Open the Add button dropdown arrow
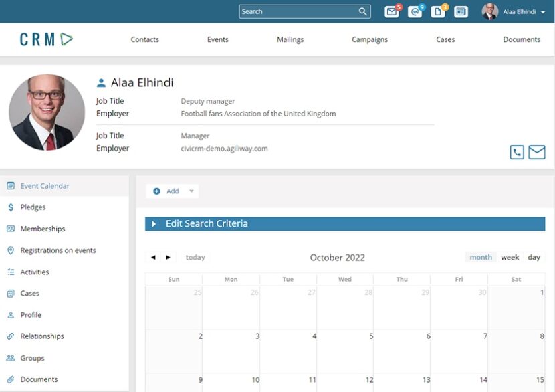 (x=191, y=191)
